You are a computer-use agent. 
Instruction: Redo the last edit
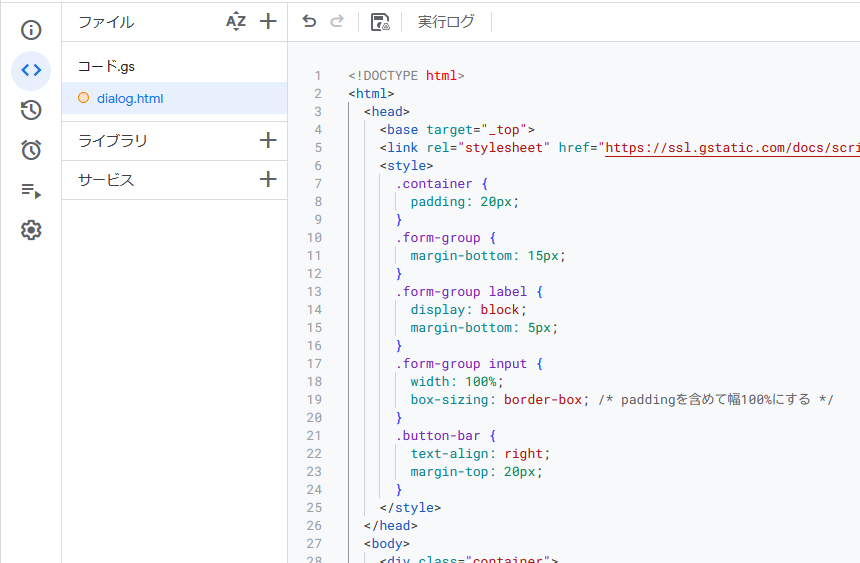point(337,21)
